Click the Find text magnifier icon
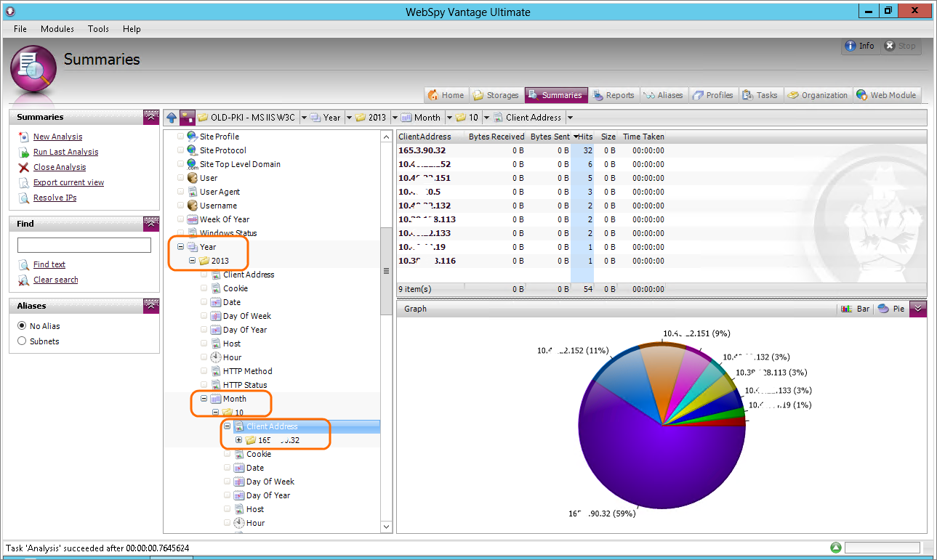Image resolution: width=937 pixels, height=560 pixels. pos(24,264)
